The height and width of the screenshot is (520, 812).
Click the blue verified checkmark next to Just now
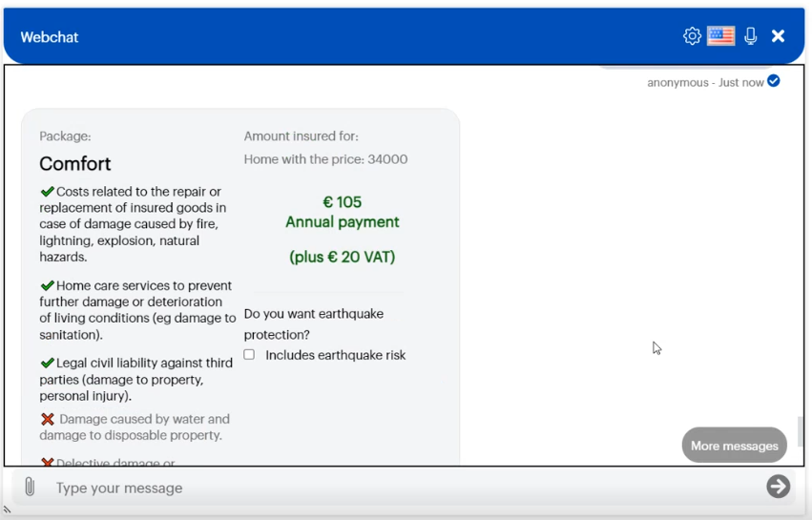click(774, 81)
